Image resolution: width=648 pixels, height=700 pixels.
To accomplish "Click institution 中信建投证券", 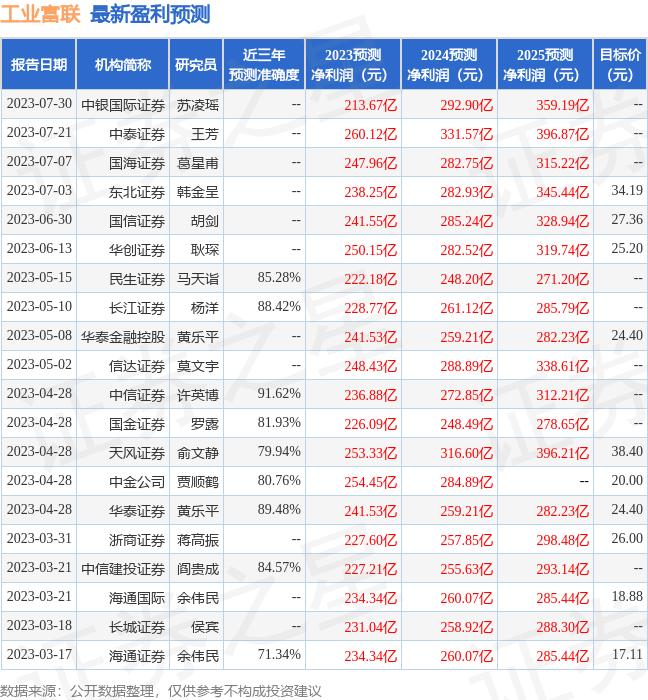I will tap(123, 570).
